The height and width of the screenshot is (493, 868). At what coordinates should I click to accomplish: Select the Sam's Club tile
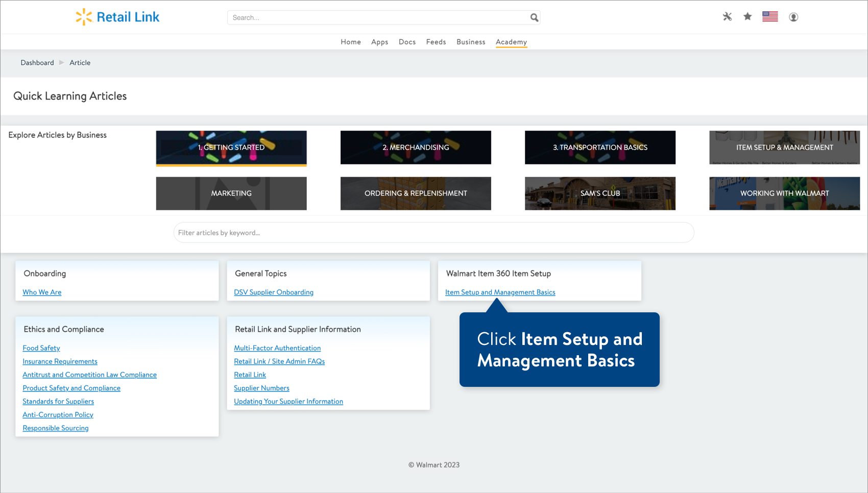coord(600,193)
